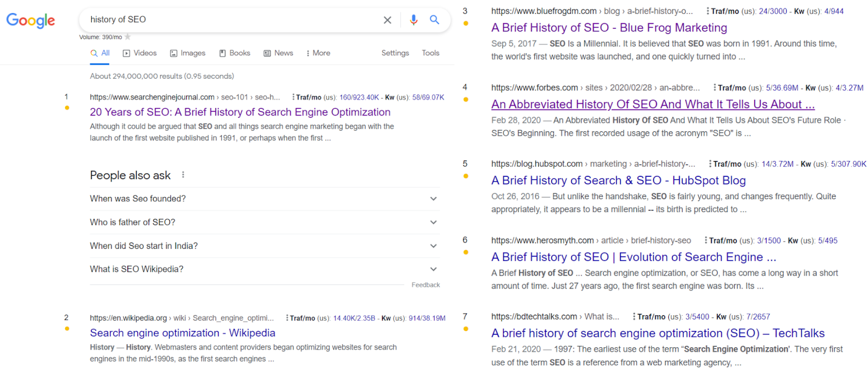Open three-dot menu beside People also ask
The image size is (868, 377).
[183, 175]
